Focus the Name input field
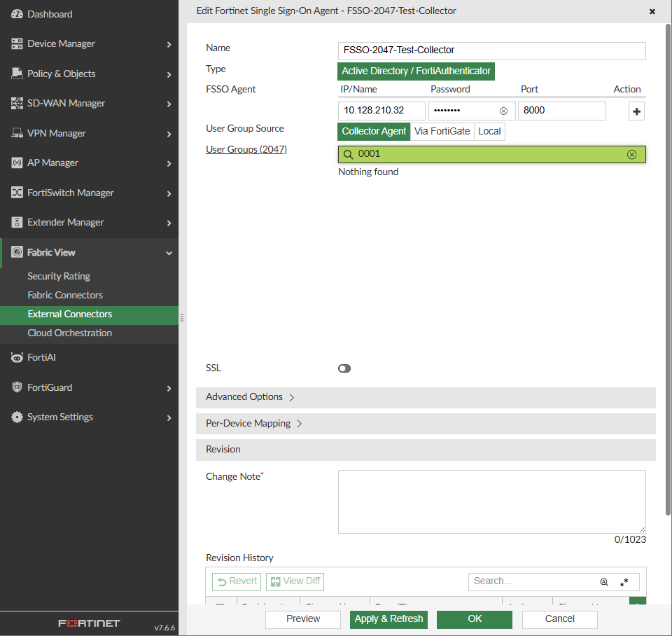Image resolution: width=672 pixels, height=636 pixels. [x=491, y=50]
